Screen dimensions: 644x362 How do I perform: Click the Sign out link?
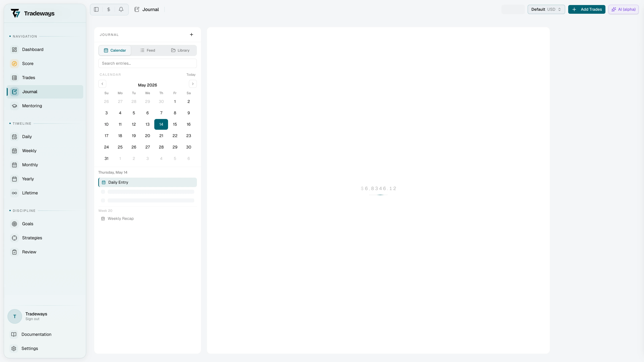pyautogui.click(x=33, y=319)
